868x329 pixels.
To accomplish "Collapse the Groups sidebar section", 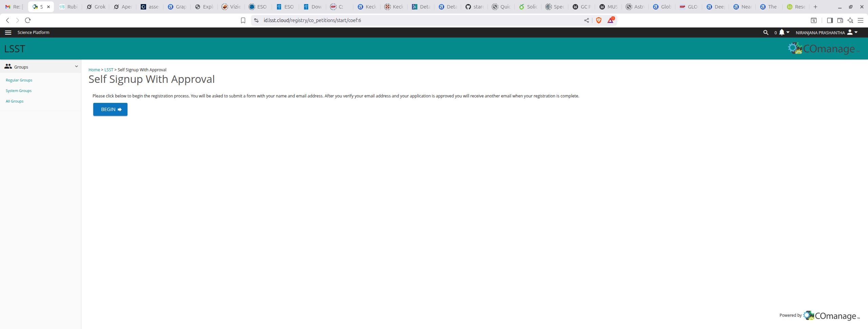I will pos(76,67).
